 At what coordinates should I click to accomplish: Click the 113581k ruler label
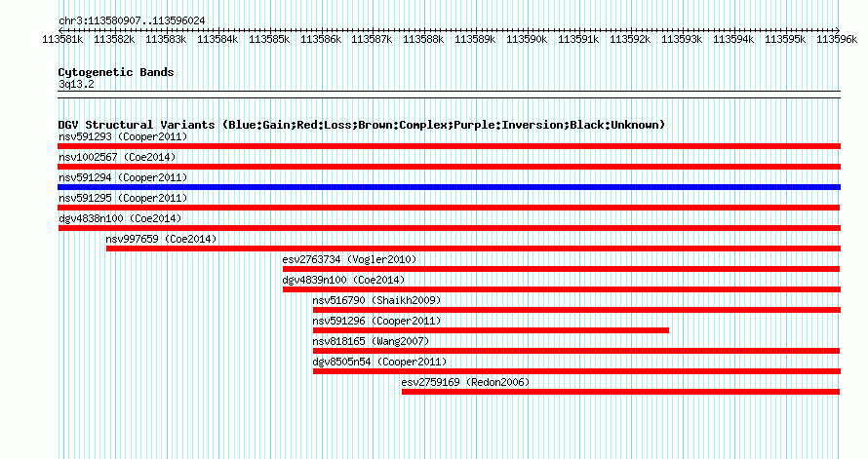(62, 39)
